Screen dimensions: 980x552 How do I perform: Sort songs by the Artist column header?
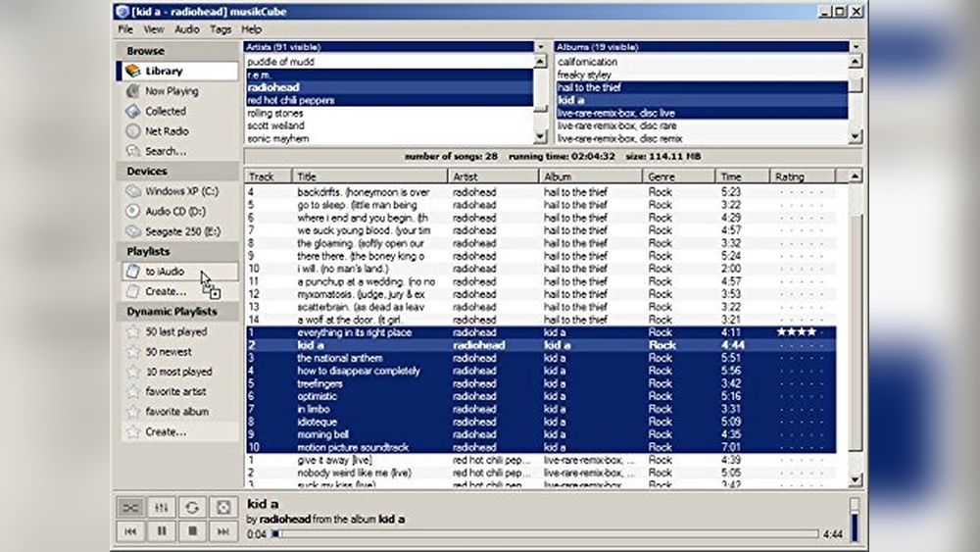click(x=493, y=176)
